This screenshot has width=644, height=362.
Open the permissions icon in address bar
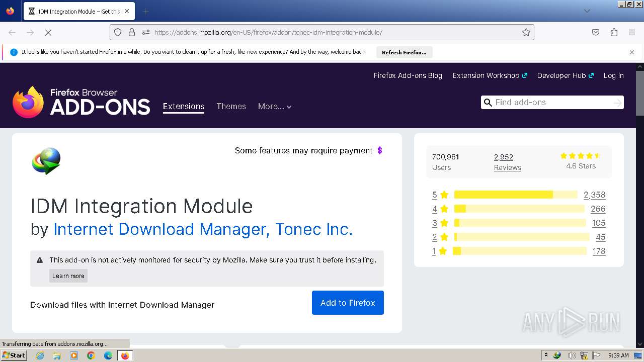[x=146, y=32]
